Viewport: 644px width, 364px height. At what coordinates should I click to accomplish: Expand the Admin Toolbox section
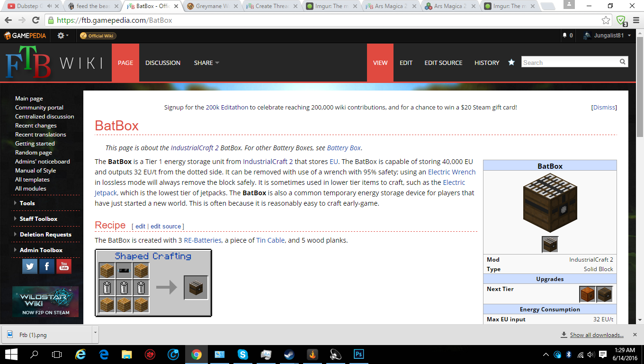click(x=41, y=250)
